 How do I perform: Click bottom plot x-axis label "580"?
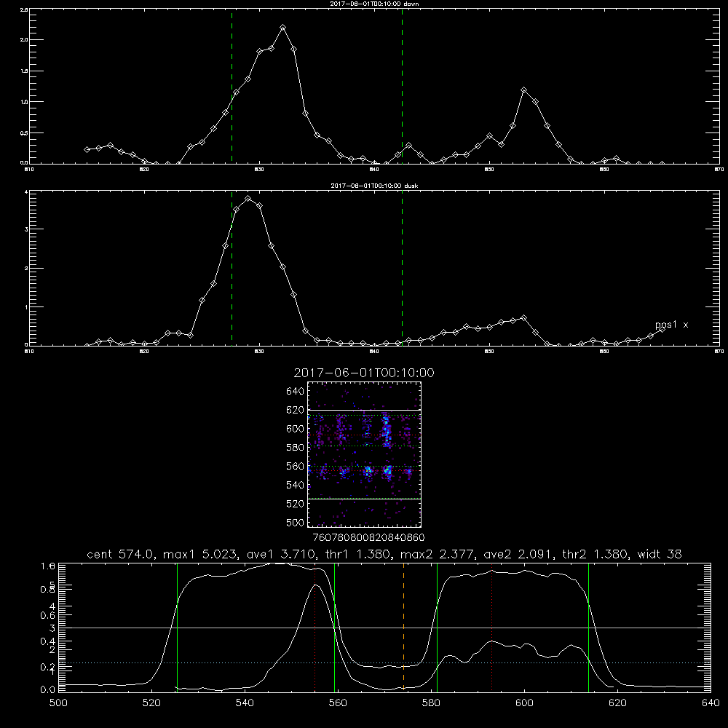[x=431, y=703]
